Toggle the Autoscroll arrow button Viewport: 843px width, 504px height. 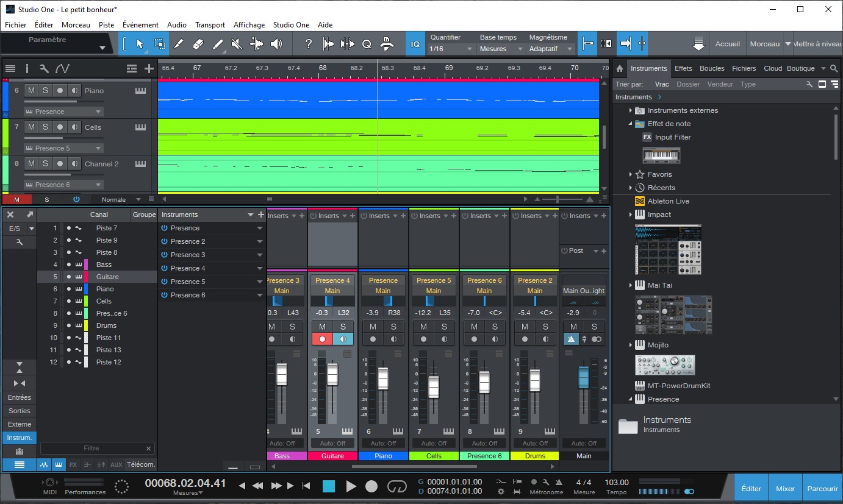point(626,44)
